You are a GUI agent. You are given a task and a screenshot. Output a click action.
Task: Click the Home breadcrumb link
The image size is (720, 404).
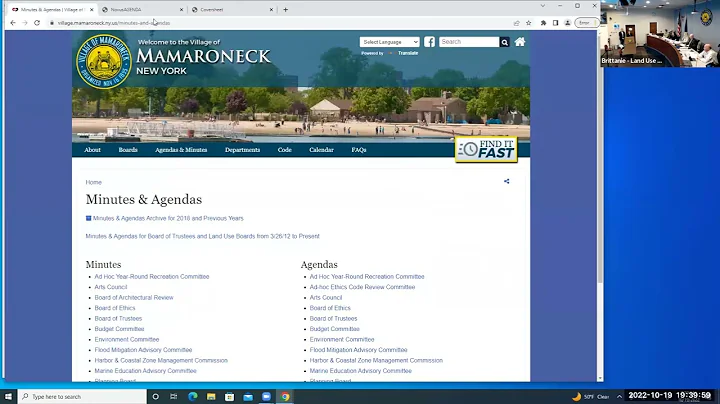tap(94, 182)
